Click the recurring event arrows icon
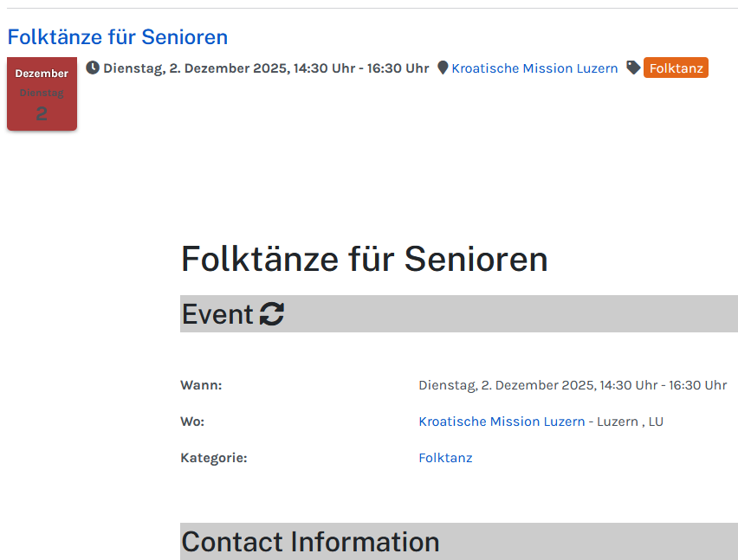Image resolution: width=738 pixels, height=560 pixels. [x=272, y=314]
